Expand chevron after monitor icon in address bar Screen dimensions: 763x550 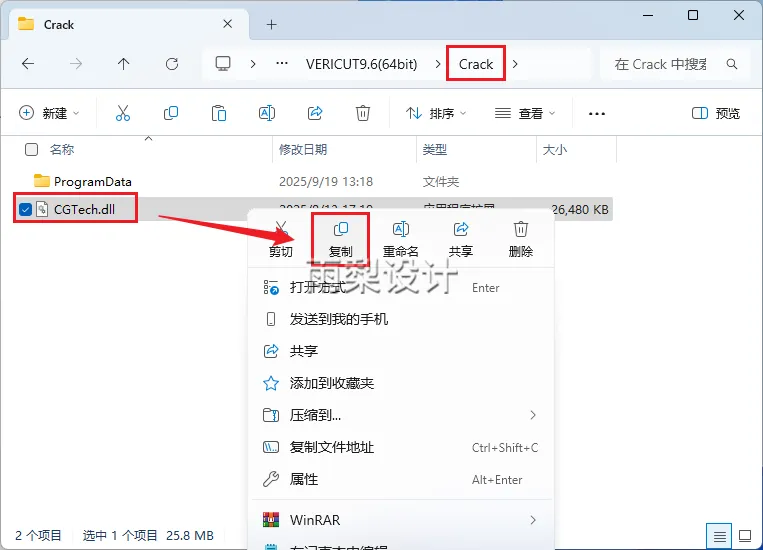click(x=253, y=64)
